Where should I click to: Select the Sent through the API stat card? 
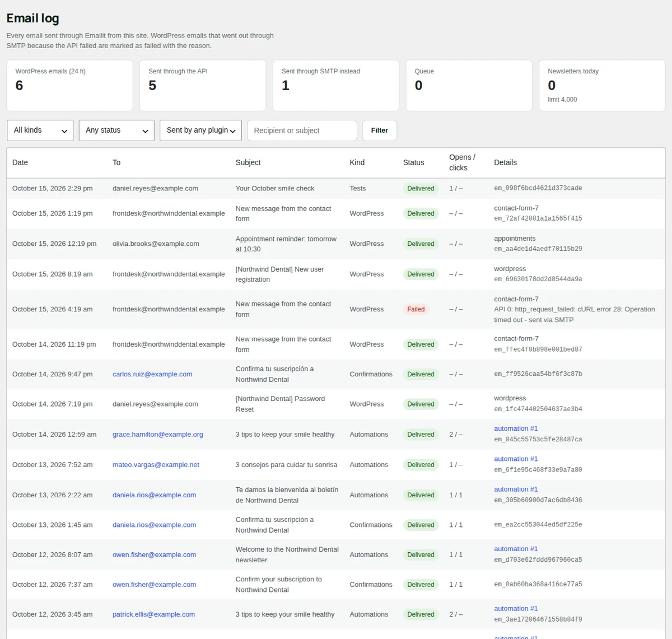tap(203, 85)
